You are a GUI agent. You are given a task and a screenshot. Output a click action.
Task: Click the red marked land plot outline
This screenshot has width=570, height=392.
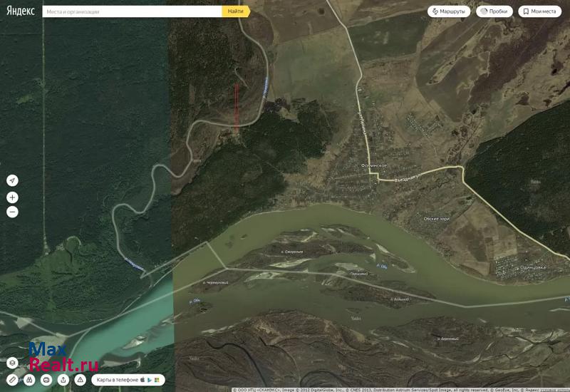pos(237,107)
